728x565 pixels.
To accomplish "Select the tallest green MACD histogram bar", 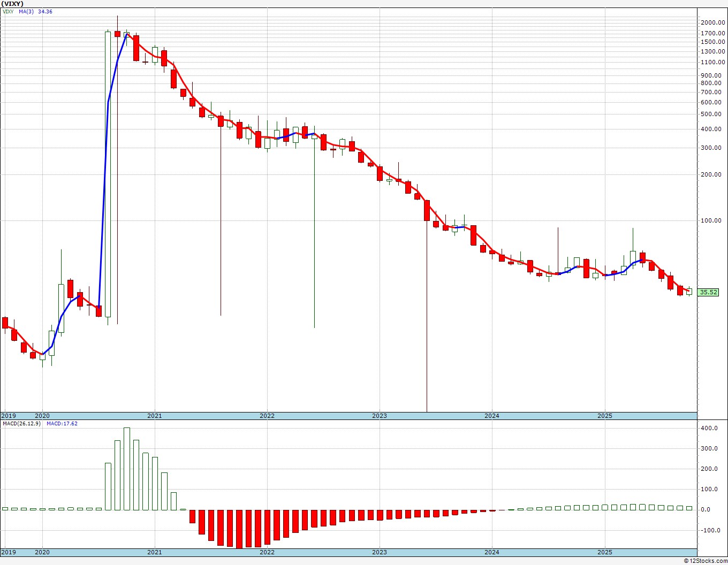I will click(127, 469).
